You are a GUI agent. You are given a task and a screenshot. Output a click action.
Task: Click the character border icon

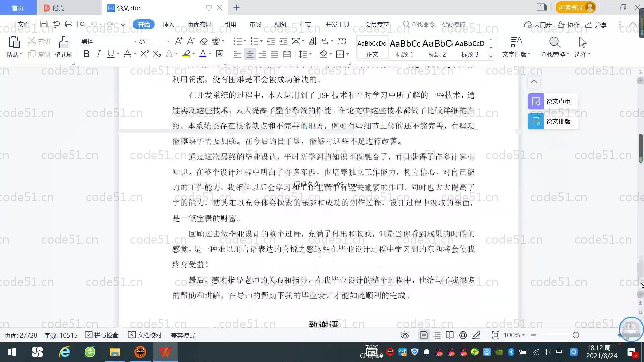pos(220,54)
